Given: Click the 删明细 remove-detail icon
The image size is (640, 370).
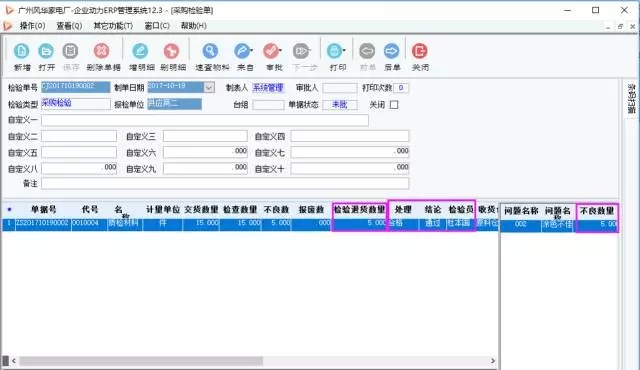Looking at the screenshot, I should [171, 51].
